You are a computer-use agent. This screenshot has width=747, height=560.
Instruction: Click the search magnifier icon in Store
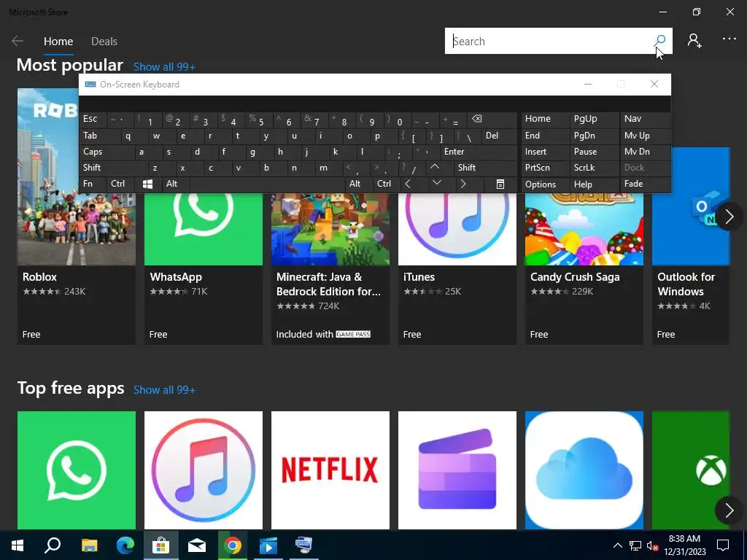(659, 41)
